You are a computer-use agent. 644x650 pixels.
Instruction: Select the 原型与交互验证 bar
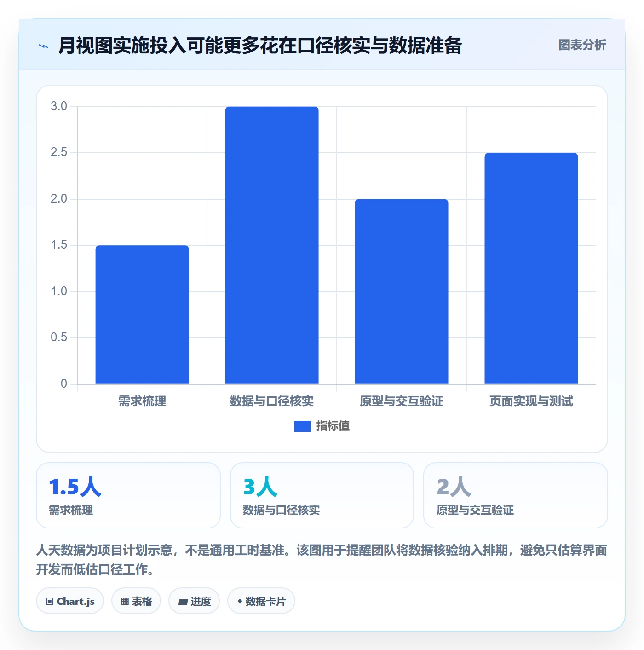(402, 291)
